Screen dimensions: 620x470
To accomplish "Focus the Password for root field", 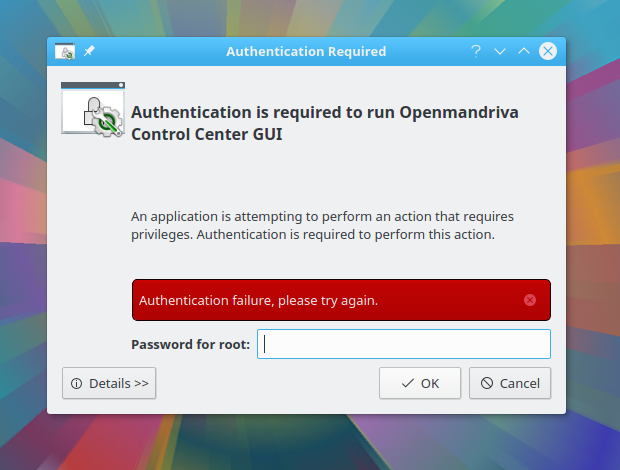I will click(404, 344).
